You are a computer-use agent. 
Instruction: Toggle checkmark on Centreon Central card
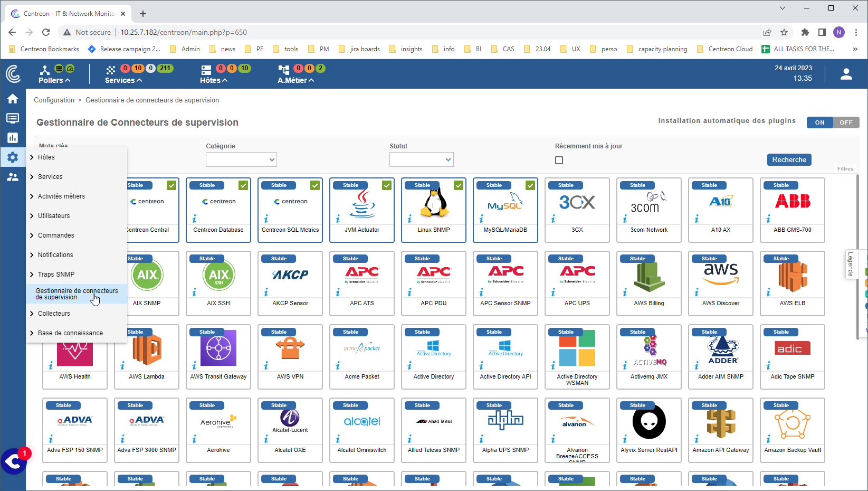[x=171, y=185]
